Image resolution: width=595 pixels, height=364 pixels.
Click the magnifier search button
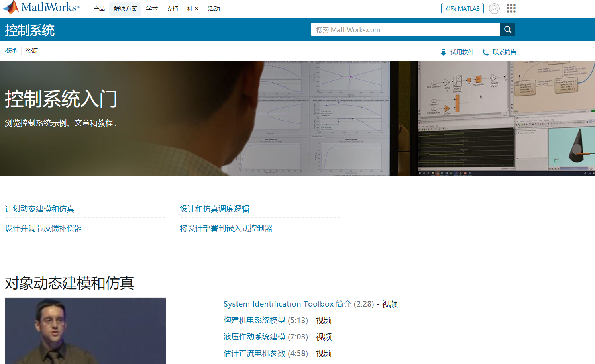coord(508,29)
